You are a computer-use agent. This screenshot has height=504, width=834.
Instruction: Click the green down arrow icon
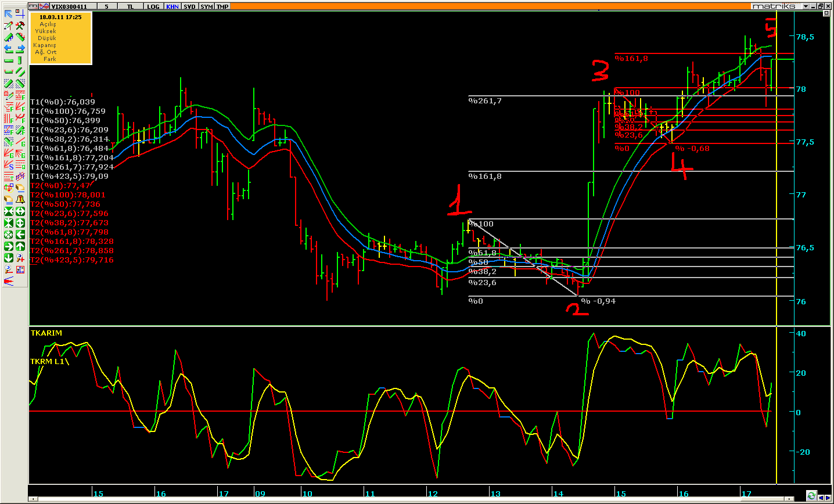point(9,258)
